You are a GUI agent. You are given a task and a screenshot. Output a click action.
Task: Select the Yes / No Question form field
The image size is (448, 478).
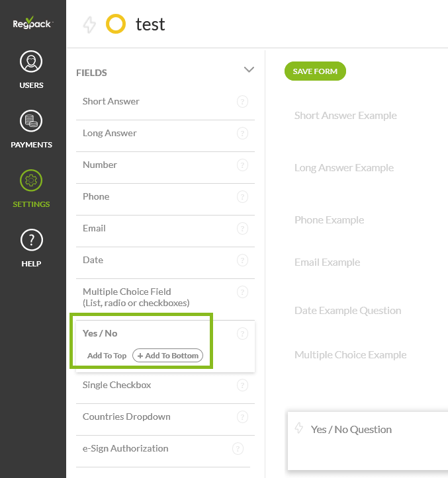pyautogui.click(x=351, y=430)
